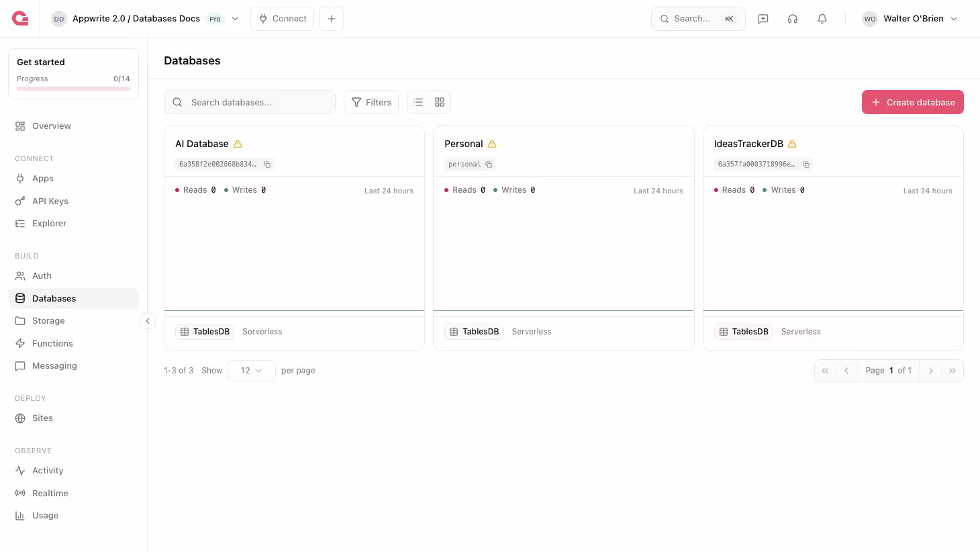980x552 pixels.
Task: Click the Connect button
Action: coord(283,19)
